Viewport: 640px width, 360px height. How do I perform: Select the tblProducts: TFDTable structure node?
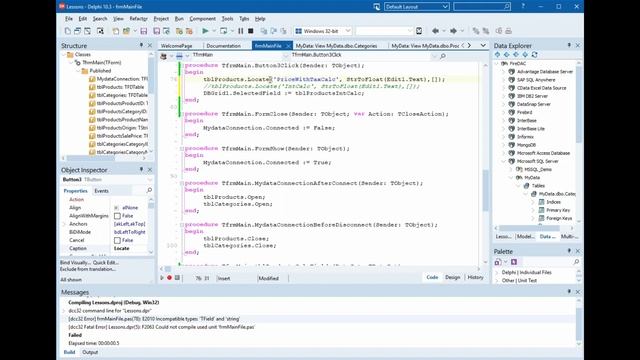(120, 87)
